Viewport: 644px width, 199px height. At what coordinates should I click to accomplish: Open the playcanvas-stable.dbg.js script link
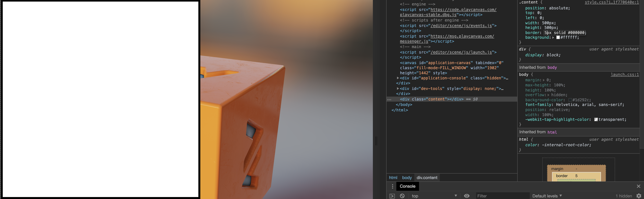pyautogui.click(x=448, y=12)
